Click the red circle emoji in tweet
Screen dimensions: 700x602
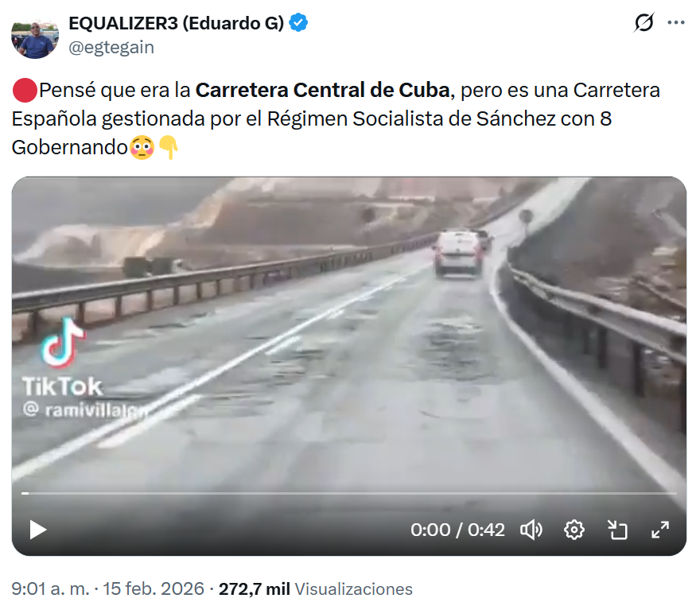pyautogui.click(x=25, y=90)
